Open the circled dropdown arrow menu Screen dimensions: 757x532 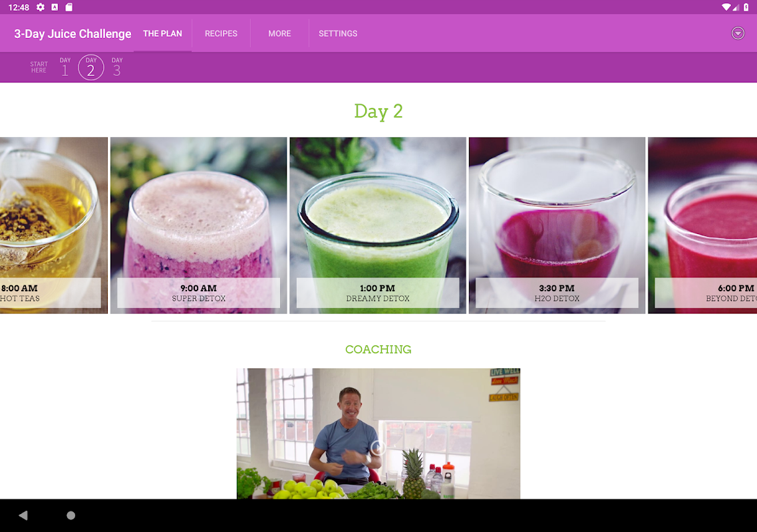(x=738, y=33)
